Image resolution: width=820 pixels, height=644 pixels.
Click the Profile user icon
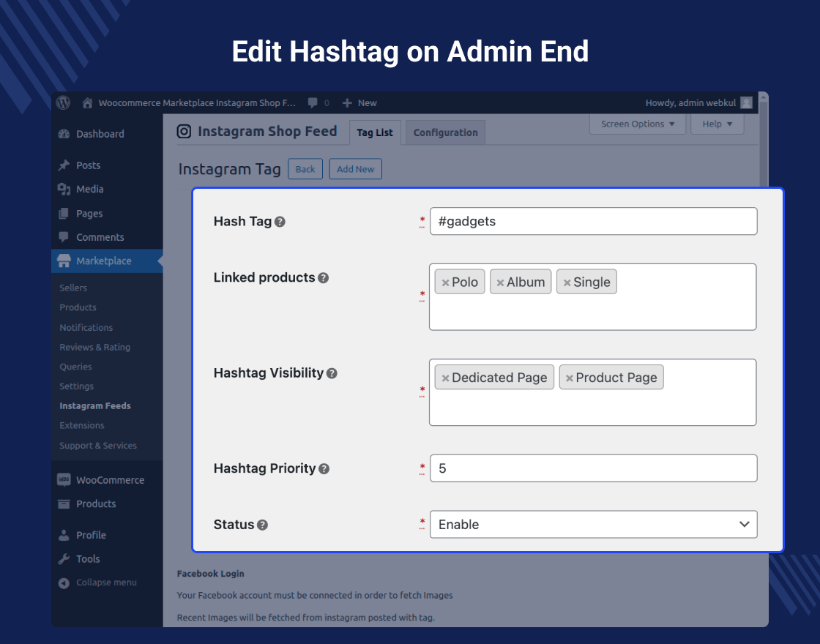click(x=64, y=535)
